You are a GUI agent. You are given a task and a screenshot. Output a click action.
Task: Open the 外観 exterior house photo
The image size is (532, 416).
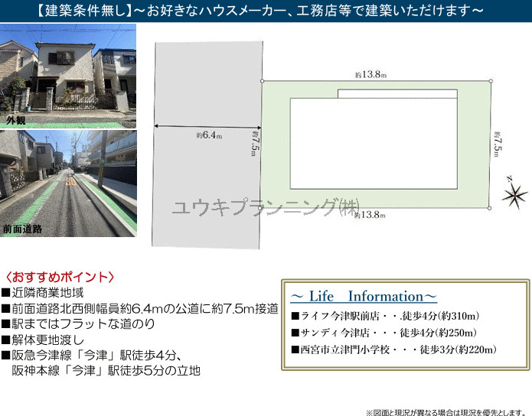tap(68, 76)
